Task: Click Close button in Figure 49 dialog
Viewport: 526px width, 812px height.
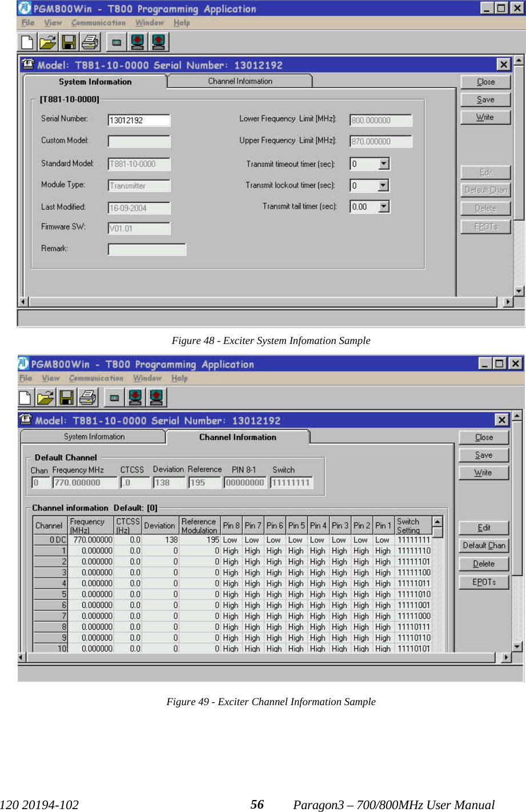Action: click(484, 437)
